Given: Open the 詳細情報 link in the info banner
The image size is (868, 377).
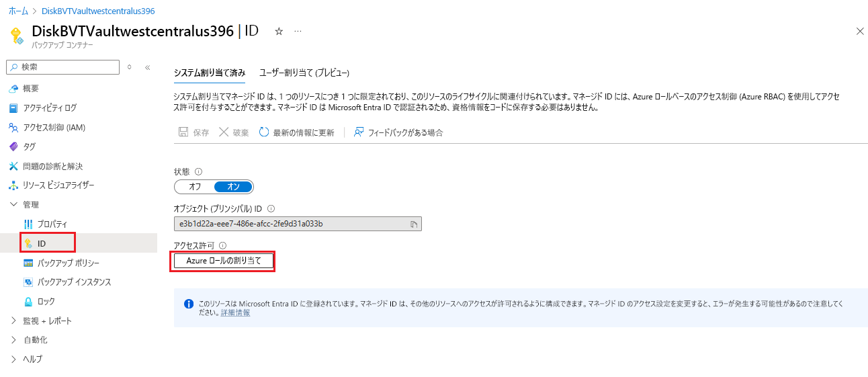Looking at the screenshot, I should tap(235, 312).
